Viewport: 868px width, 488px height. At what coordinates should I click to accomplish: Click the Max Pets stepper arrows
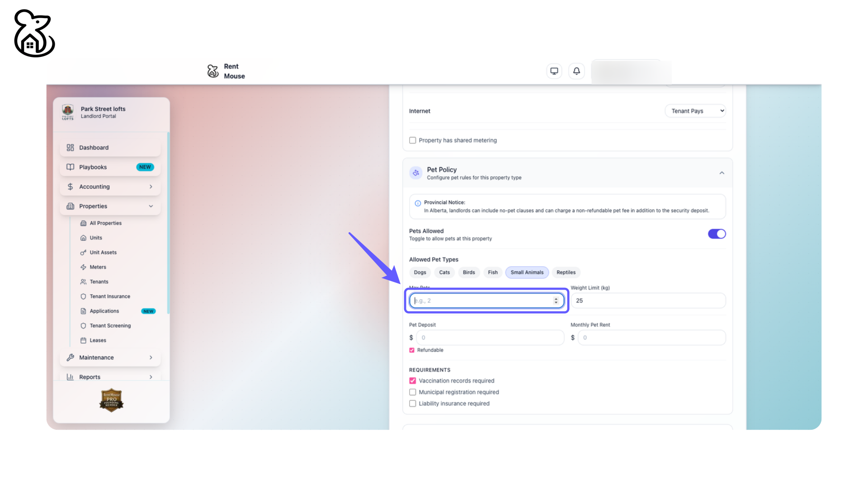(556, 300)
